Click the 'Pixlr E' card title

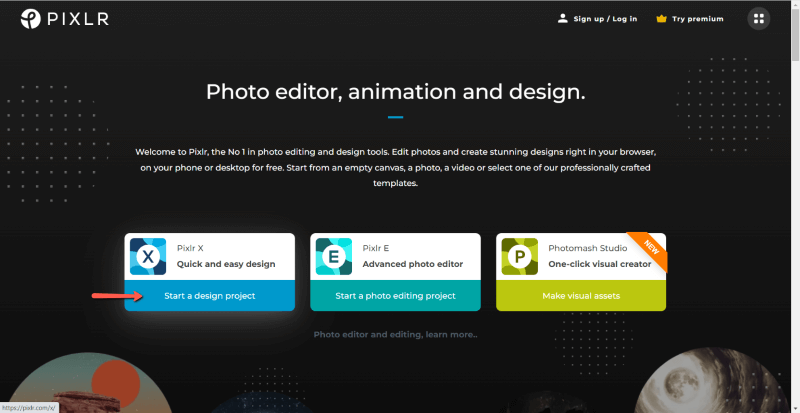pos(376,248)
